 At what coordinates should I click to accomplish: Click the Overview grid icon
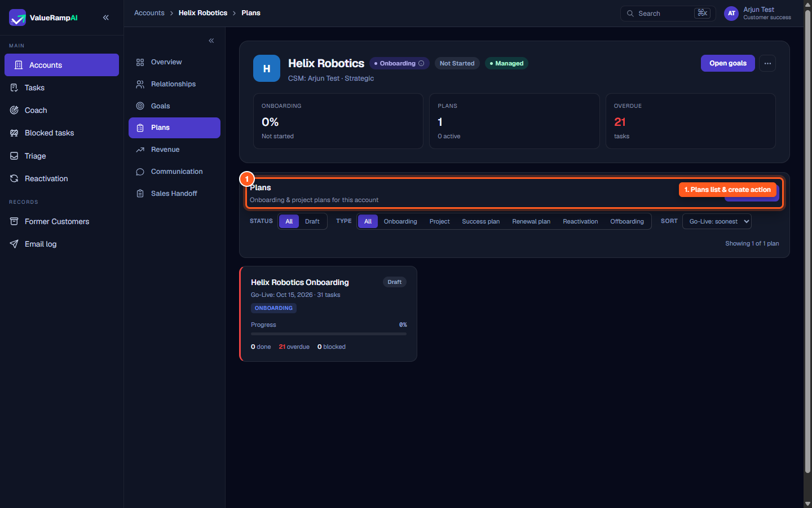click(140, 62)
